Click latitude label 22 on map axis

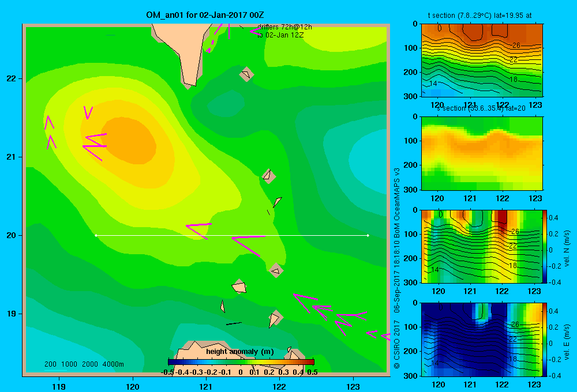[x=11, y=79]
